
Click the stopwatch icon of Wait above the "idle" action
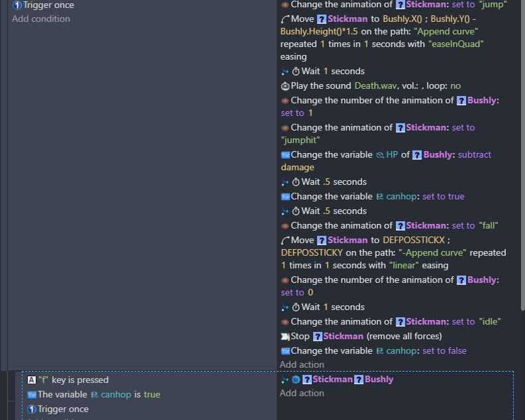point(296,307)
